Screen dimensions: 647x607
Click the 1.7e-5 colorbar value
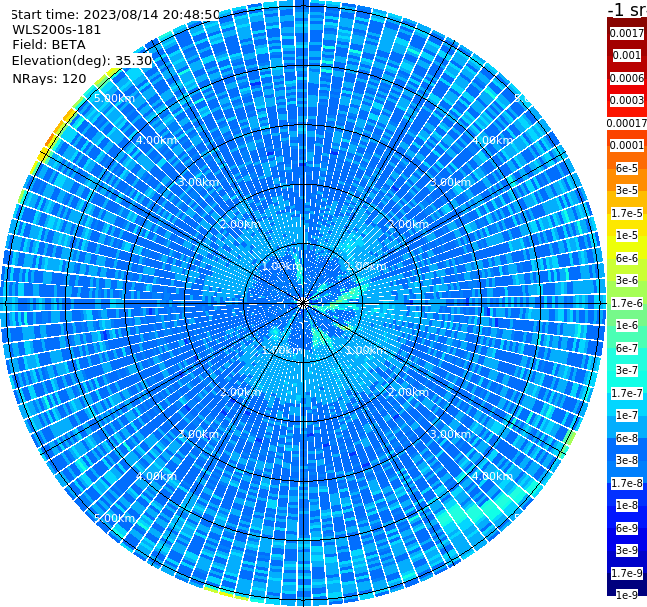click(626, 213)
